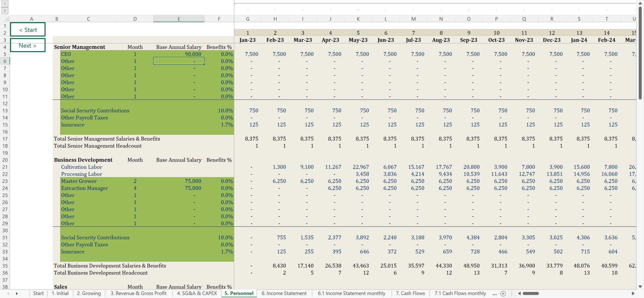Screen dimensions: 644x298
Task: Collapse groups with outline level 1 button
Action: [x=5, y=4]
